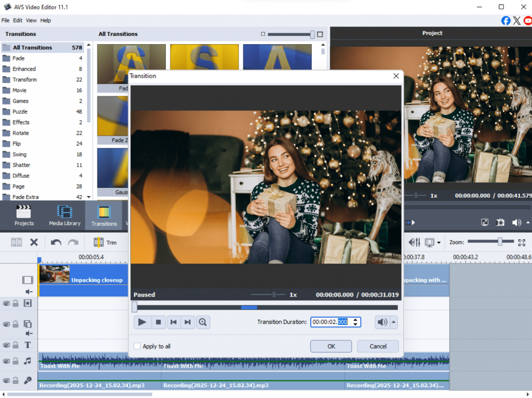Click zoom-to-fit icon next to Zoom slider
This screenshot has height=398, width=532.
click(522, 242)
